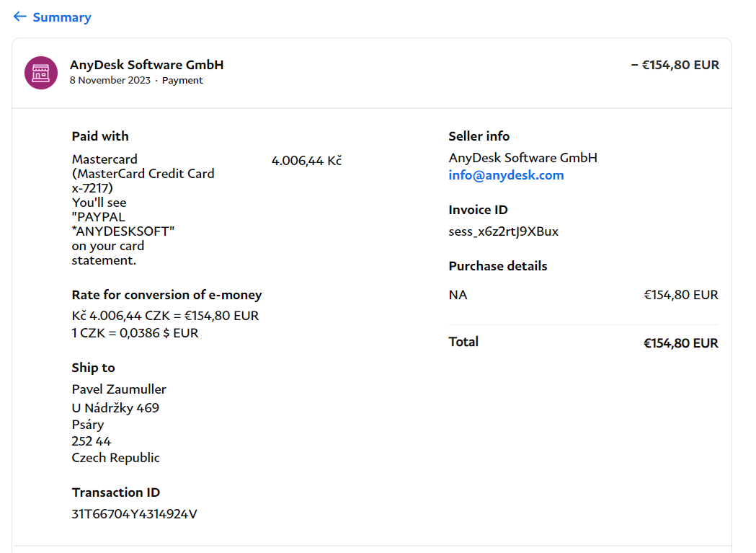
Task: Click the Mastercard amount 4.006,44 Kč
Action: (x=306, y=161)
